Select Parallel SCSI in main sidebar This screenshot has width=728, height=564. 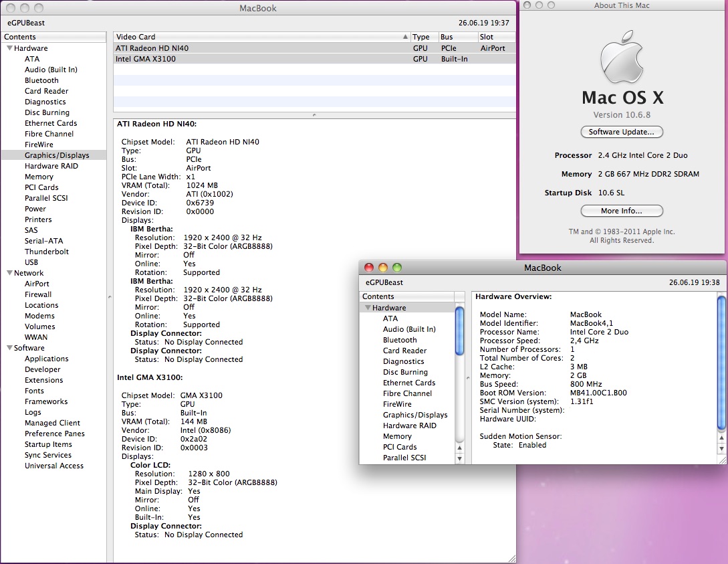click(46, 198)
